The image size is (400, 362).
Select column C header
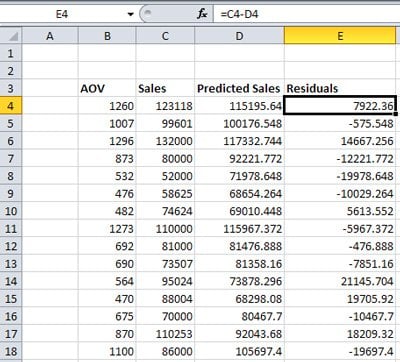pyautogui.click(x=165, y=35)
